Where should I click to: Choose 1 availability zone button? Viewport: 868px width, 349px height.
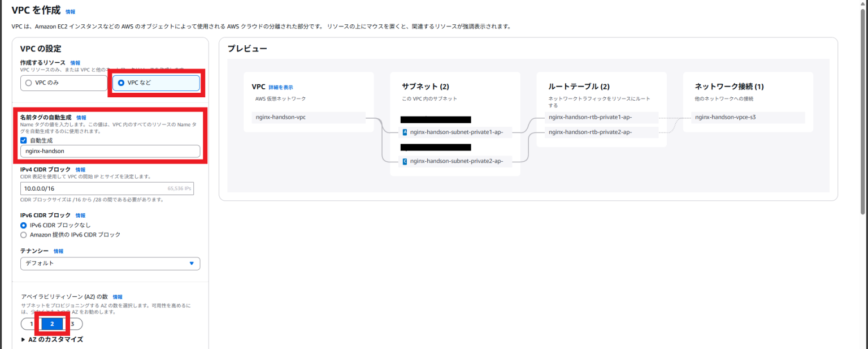click(31, 324)
